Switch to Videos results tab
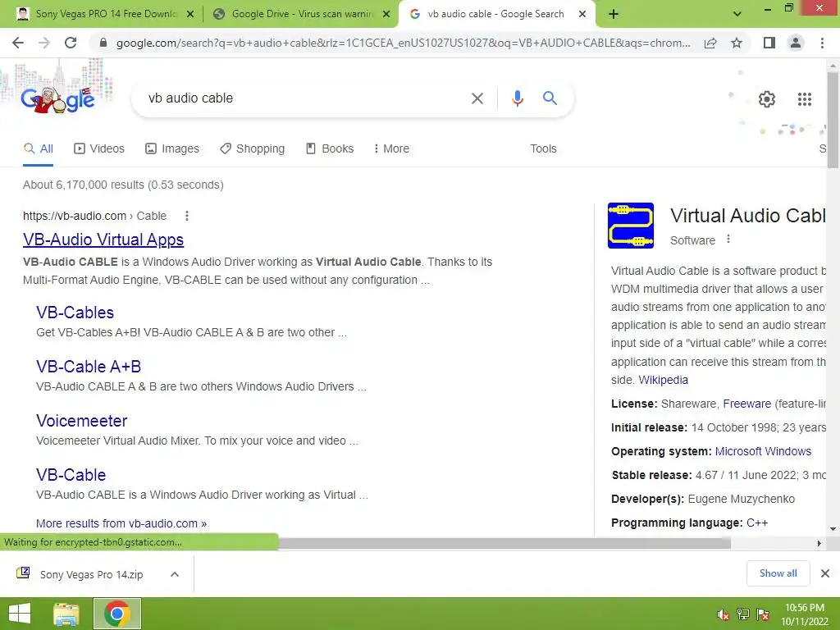Image resolution: width=840 pixels, height=630 pixels. (99, 149)
